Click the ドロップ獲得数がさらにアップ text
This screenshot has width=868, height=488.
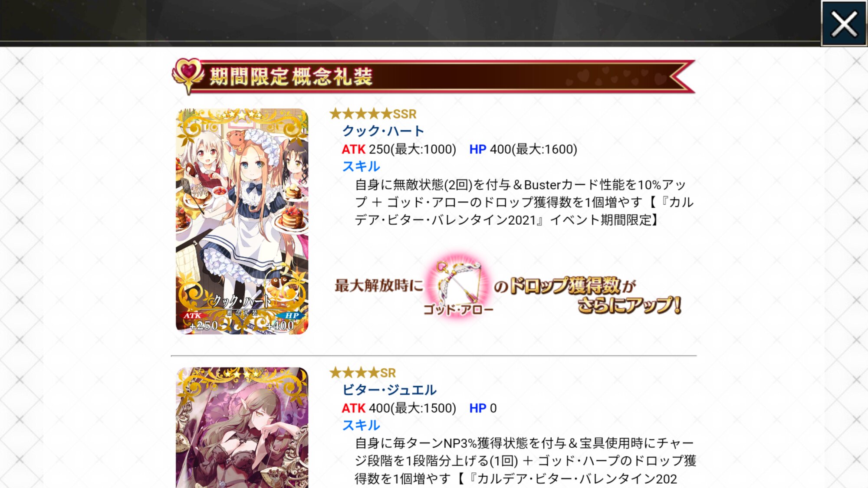588,295
